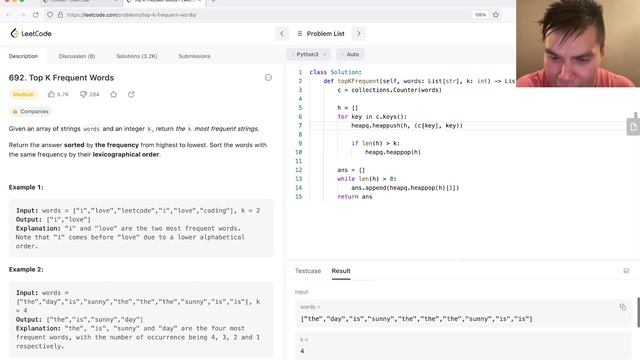Open a new browser tab
This screenshot has width=640, height=360.
coord(213,2)
